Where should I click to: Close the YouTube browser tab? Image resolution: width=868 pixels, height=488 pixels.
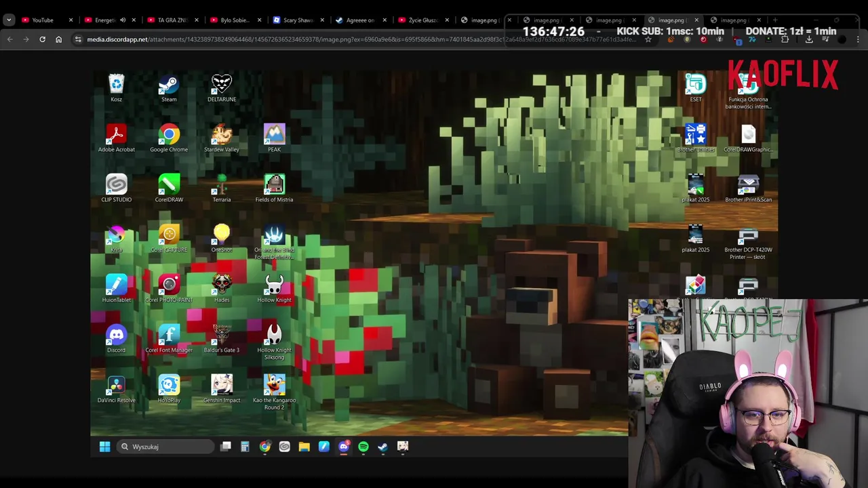pyautogui.click(x=71, y=20)
